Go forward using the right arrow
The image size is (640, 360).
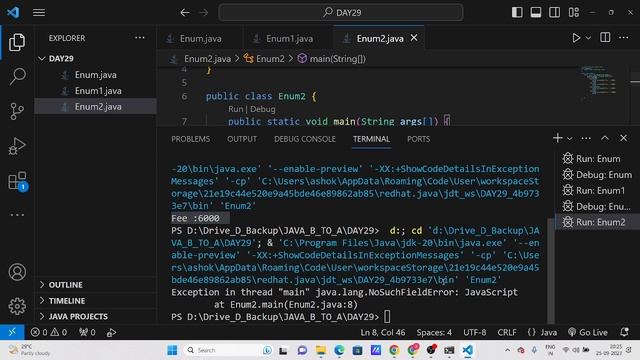[204, 13]
